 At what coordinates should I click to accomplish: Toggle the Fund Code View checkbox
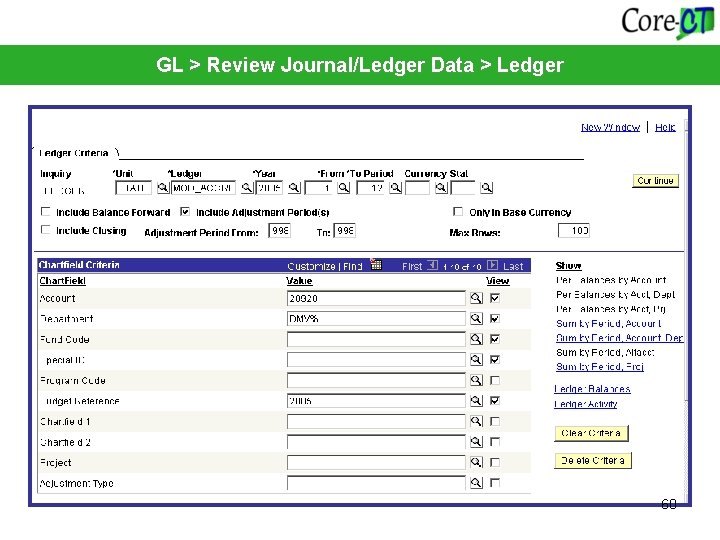[x=495, y=339]
